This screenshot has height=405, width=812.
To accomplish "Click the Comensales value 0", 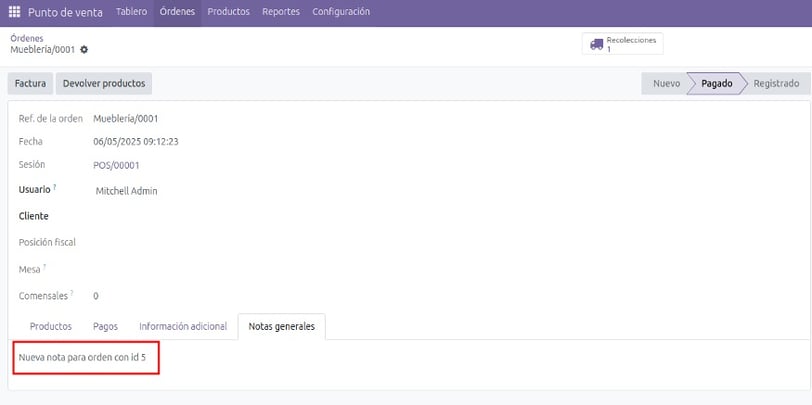I will [96, 296].
